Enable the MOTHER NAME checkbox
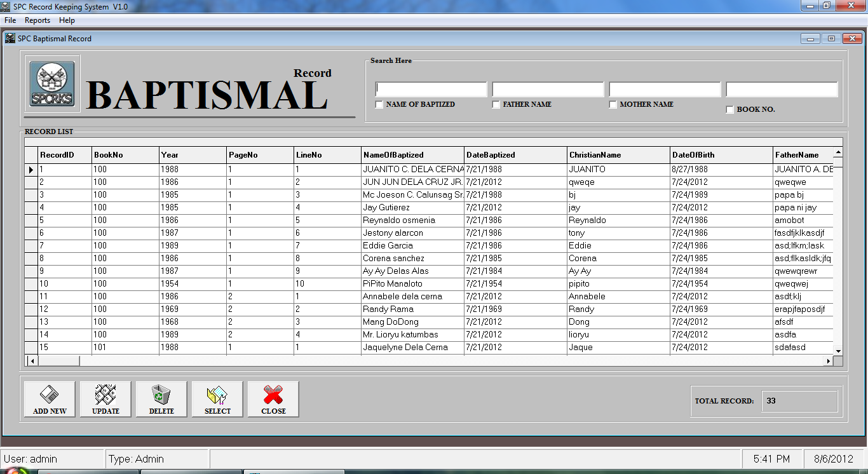Screen dimensions: 868x474 [613, 104]
